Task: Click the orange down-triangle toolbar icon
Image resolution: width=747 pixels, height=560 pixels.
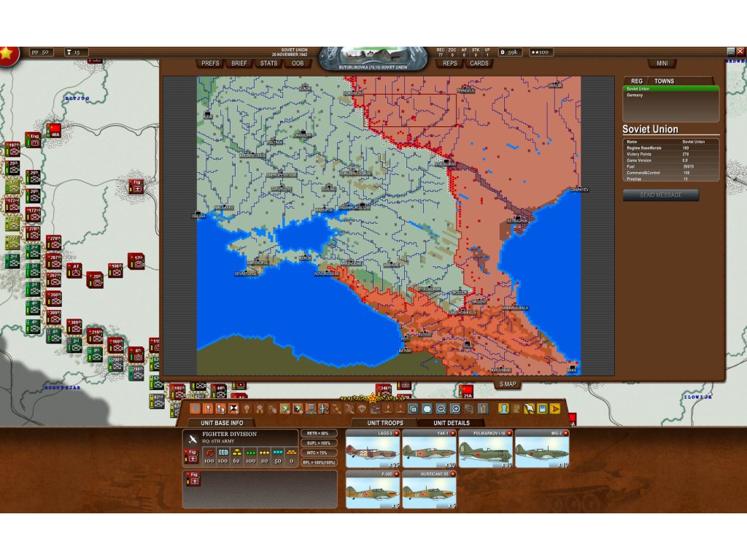Action: pyautogui.click(x=196, y=408)
